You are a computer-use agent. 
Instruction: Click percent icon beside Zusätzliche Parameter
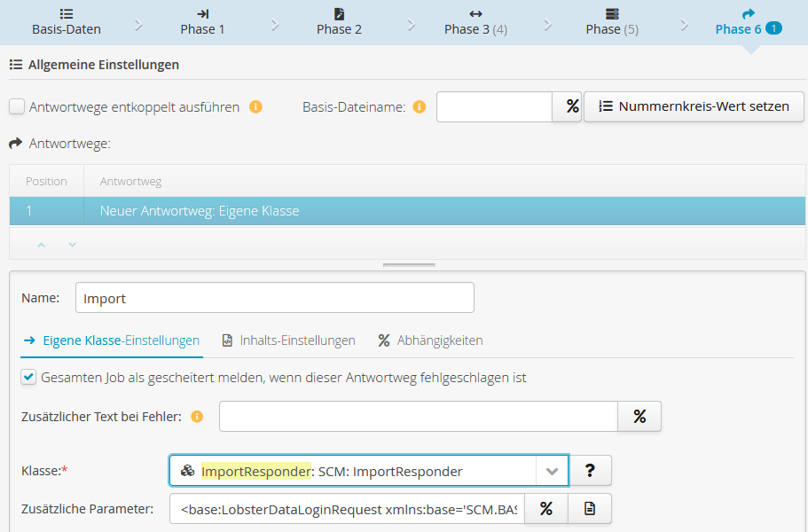[x=546, y=509]
